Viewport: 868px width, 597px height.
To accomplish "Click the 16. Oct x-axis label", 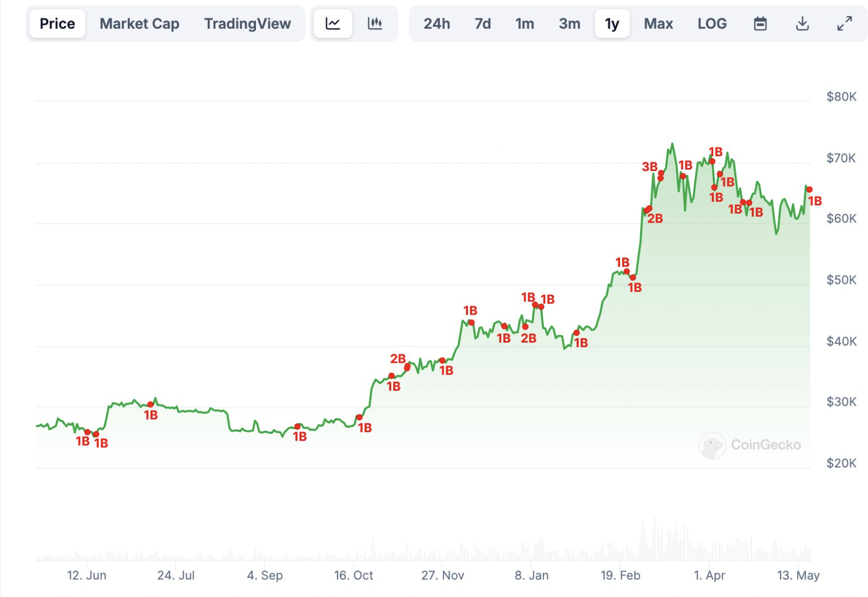I will pos(354,575).
